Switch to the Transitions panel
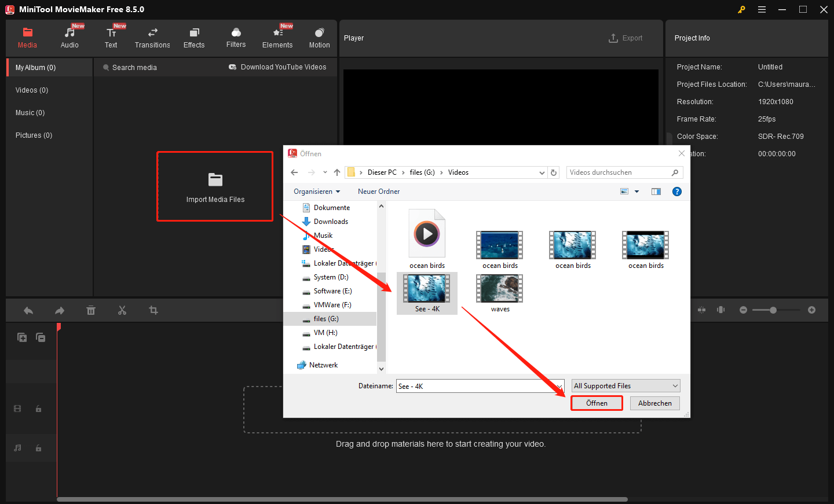The image size is (834, 504). pyautogui.click(x=152, y=37)
